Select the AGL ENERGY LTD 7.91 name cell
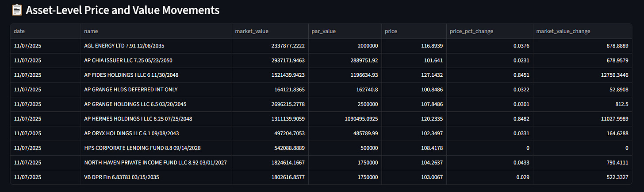The width and height of the screenshot is (644, 192). 156,46
